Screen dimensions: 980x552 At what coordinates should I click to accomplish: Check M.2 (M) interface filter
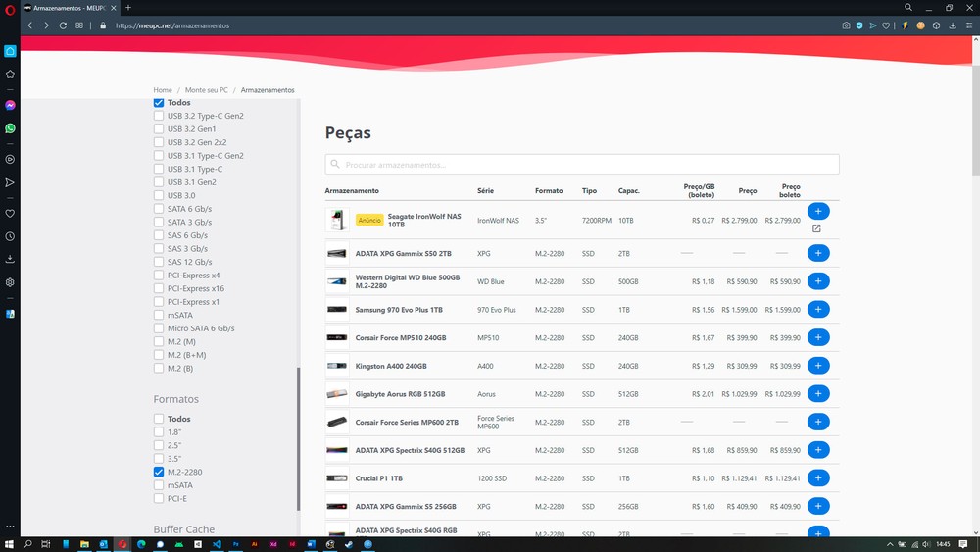159,341
